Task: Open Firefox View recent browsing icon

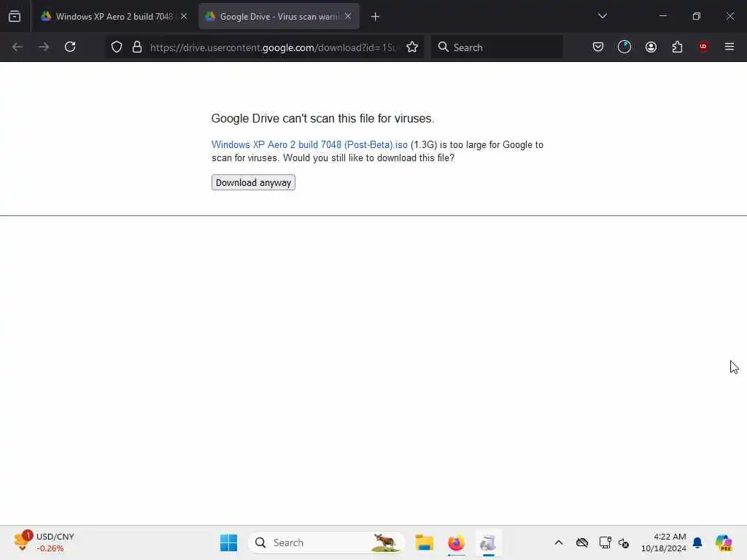Action: 15,17
